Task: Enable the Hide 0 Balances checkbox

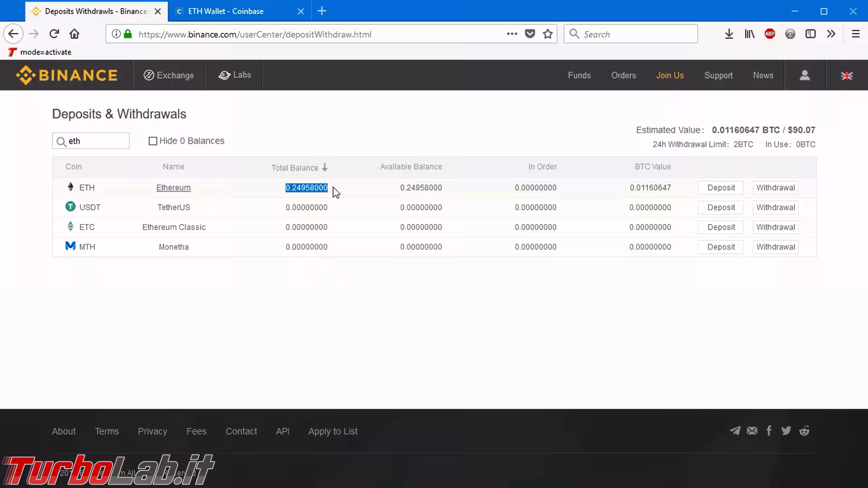Action: click(x=153, y=141)
